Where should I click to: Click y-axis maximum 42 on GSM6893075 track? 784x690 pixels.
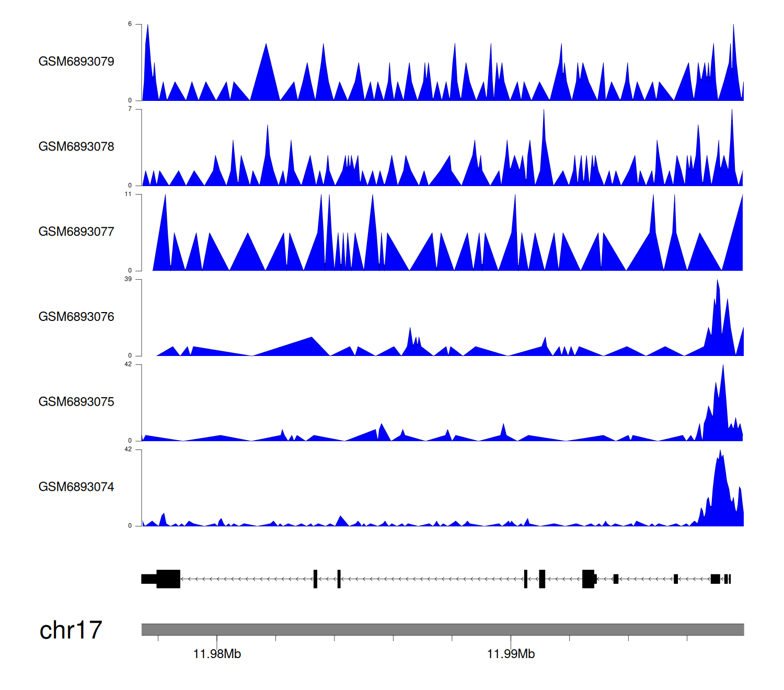[128, 364]
